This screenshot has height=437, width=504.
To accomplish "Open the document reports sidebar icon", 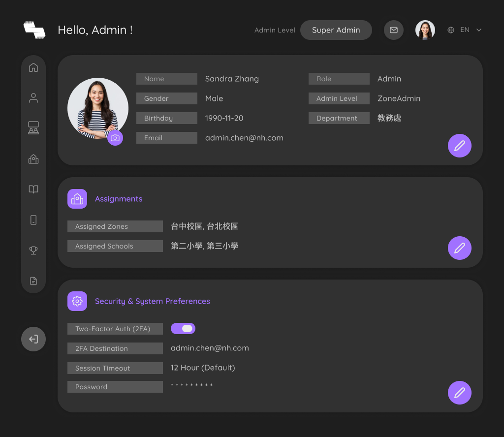I will click(x=33, y=281).
